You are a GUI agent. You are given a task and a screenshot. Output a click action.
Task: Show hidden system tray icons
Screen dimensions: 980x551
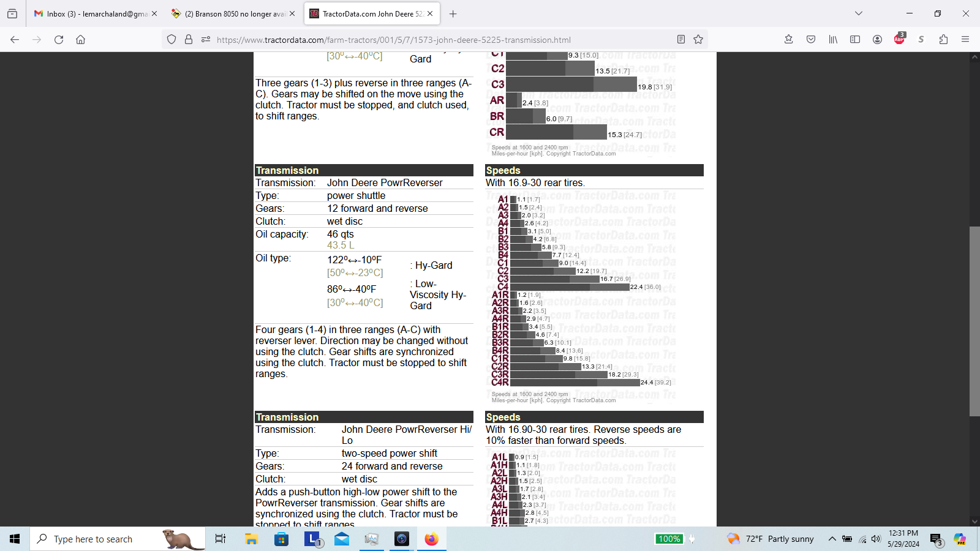coord(832,539)
